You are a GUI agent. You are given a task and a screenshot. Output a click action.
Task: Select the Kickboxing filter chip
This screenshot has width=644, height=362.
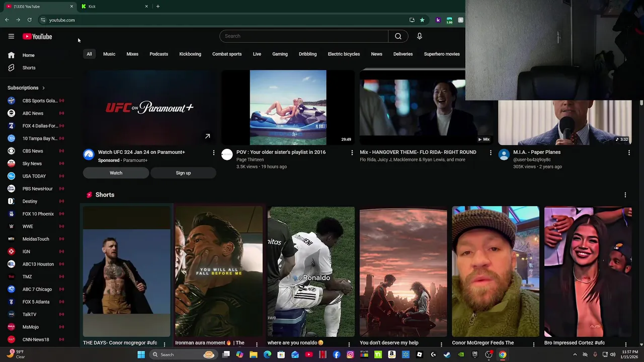pos(190,54)
